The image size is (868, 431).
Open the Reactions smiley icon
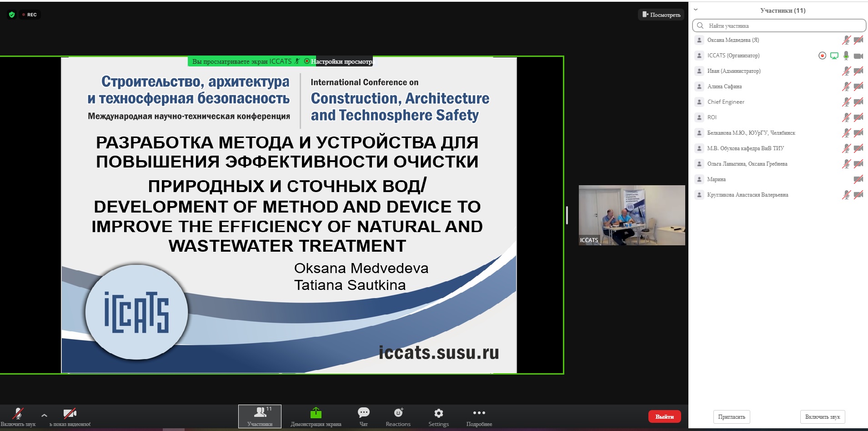click(398, 413)
